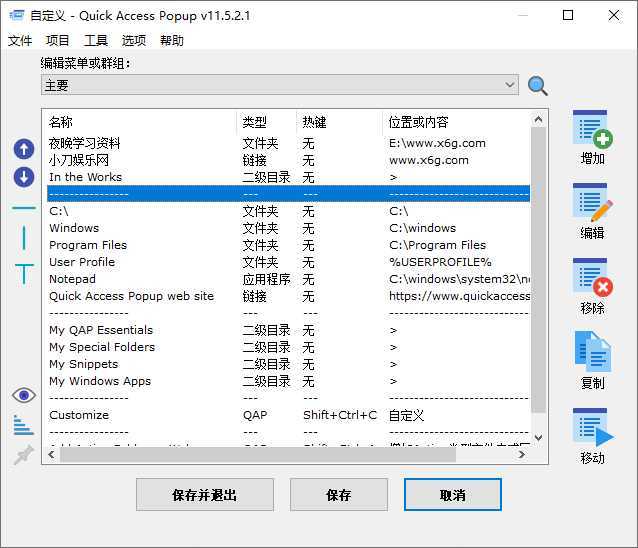This screenshot has height=548, width=638.
Task: Select the In the Works submenu row
Action: 85,177
